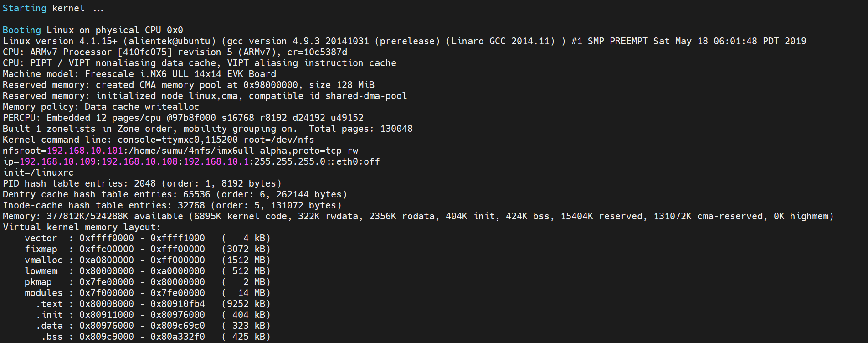
Task: Click the ".bss" section row label
Action: (x=52, y=337)
